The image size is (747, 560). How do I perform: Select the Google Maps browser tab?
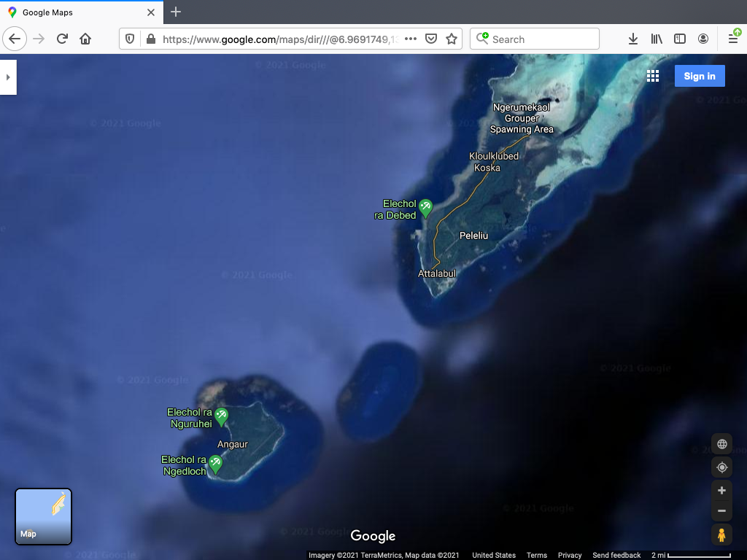click(x=80, y=12)
